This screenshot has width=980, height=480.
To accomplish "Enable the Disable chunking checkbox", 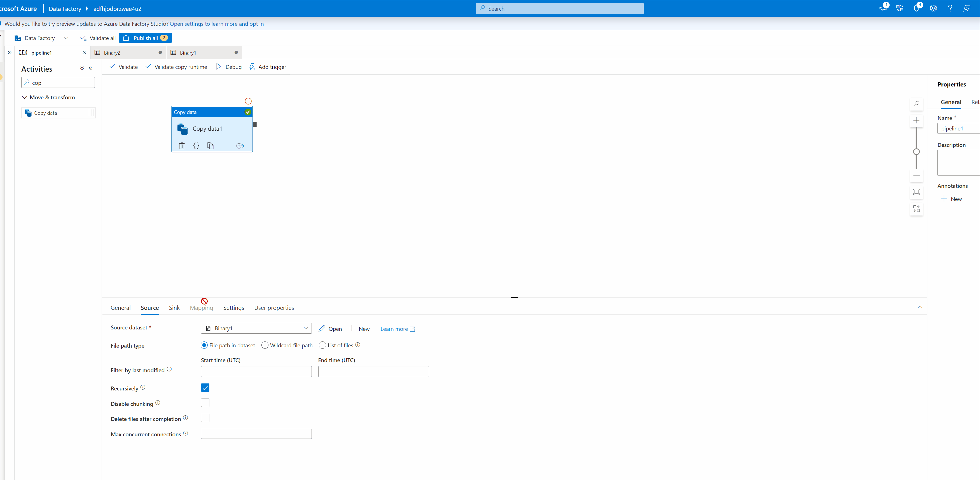I will tap(205, 403).
